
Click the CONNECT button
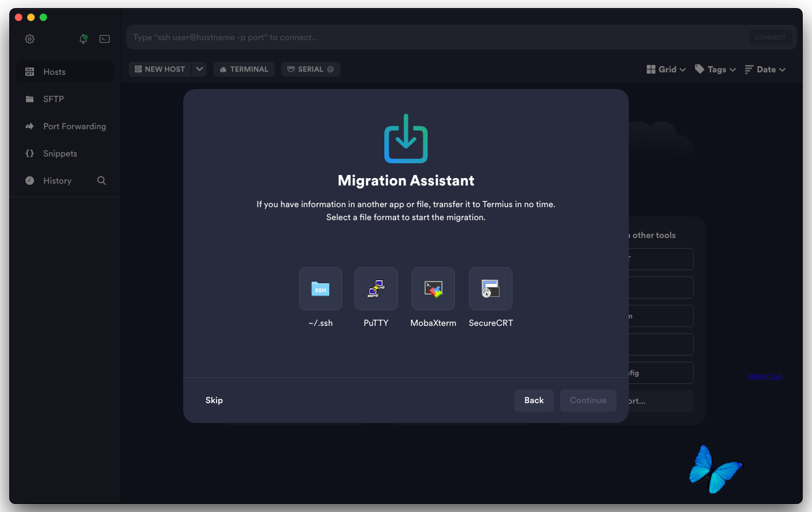(x=771, y=38)
